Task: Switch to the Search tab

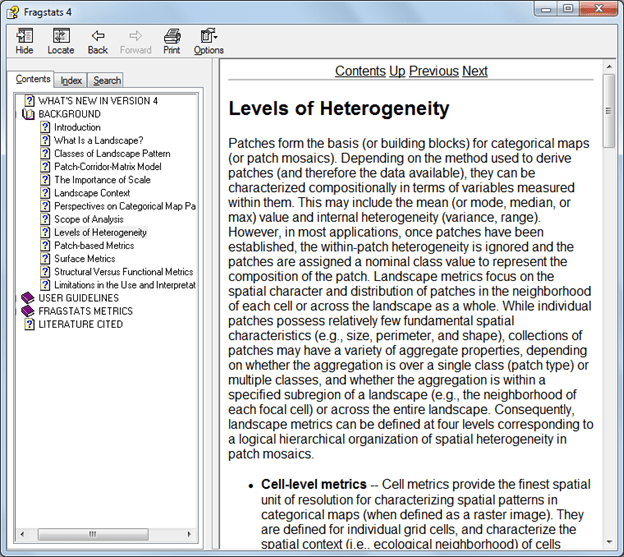Action: 106,80
